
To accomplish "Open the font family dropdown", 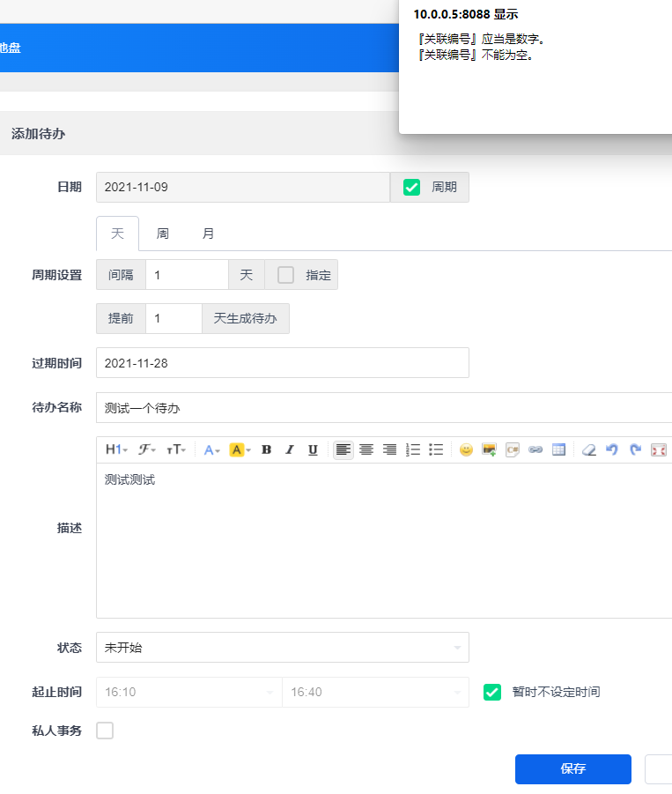I will (x=146, y=449).
